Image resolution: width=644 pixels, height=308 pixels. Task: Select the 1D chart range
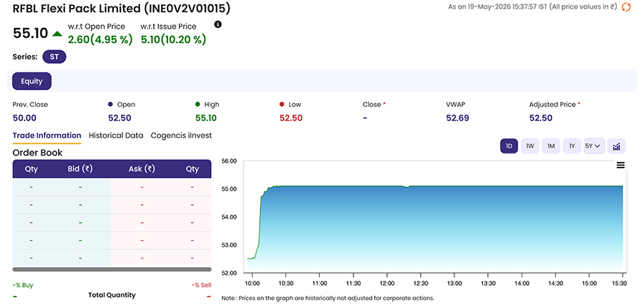[509, 146]
